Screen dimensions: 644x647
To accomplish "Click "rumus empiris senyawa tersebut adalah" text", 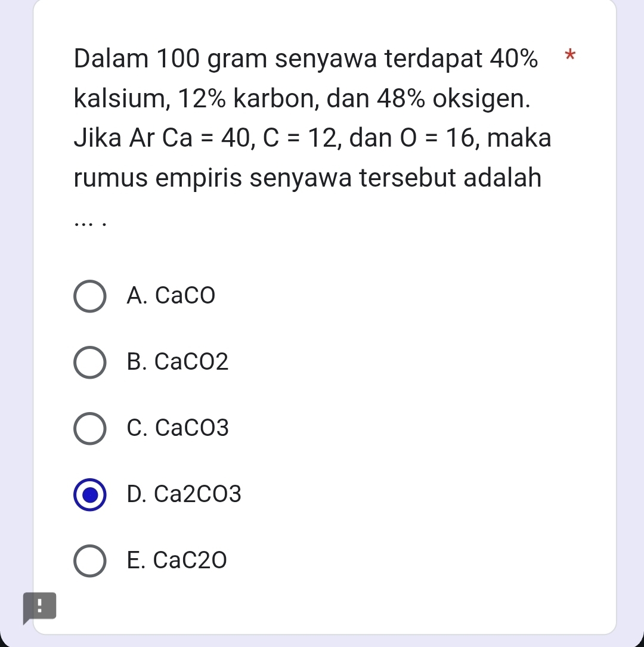I will coord(308,178).
